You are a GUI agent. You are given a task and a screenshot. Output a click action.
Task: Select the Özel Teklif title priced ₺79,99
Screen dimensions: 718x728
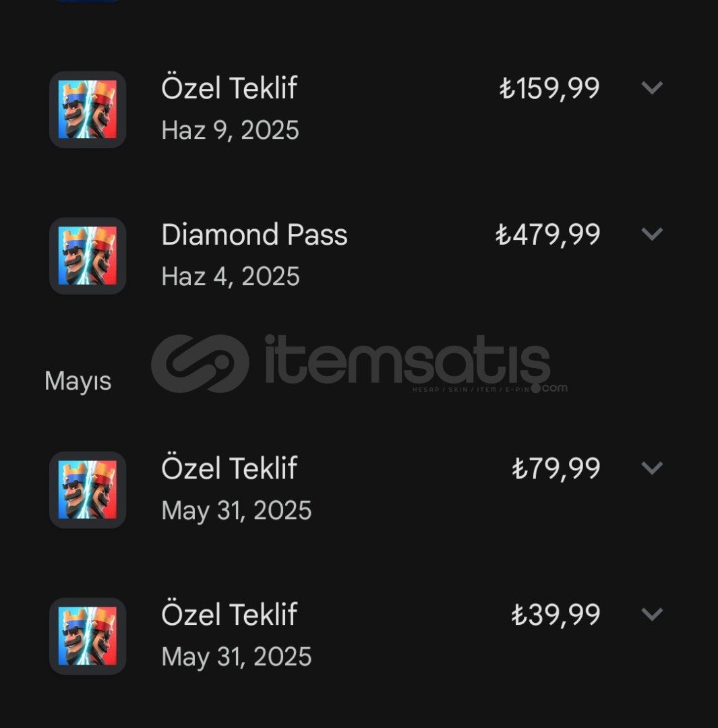point(229,467)
